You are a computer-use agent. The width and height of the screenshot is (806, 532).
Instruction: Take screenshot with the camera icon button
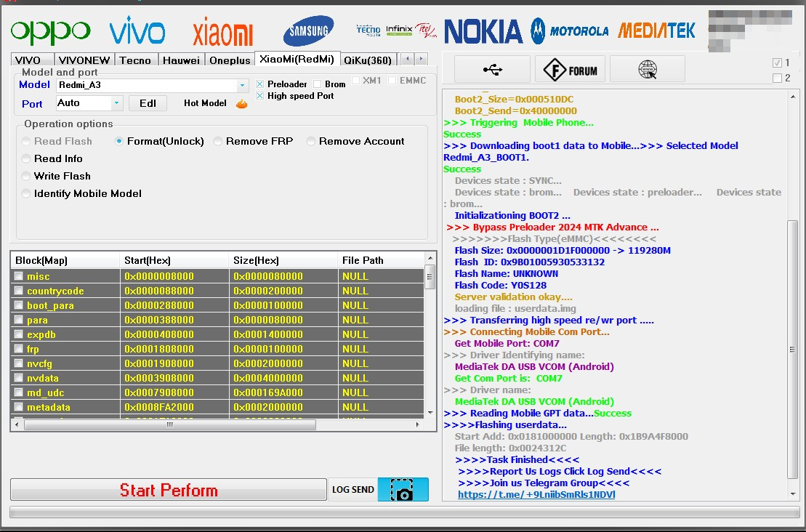point(403,489)
